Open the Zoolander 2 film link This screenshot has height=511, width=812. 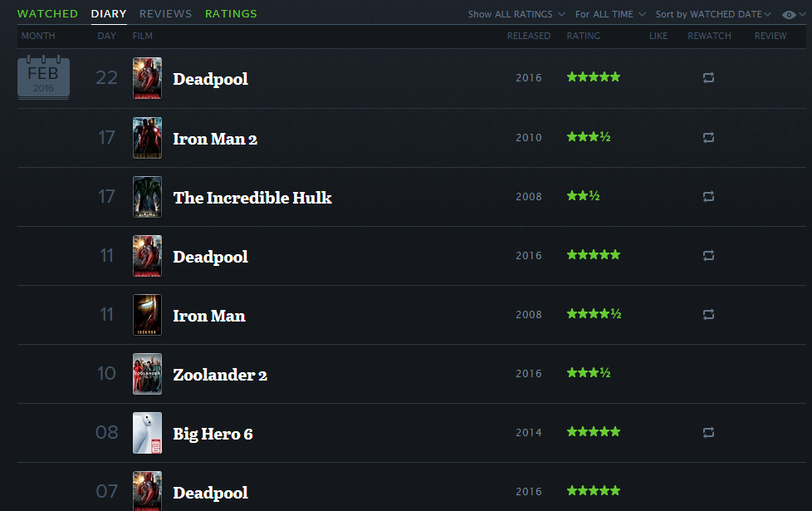coord(220,375)
